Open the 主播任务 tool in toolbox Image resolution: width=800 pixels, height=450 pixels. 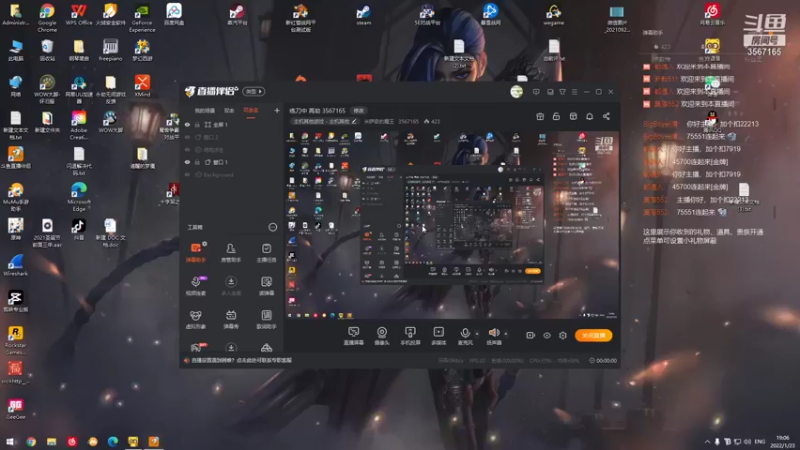tap(266, 253)
